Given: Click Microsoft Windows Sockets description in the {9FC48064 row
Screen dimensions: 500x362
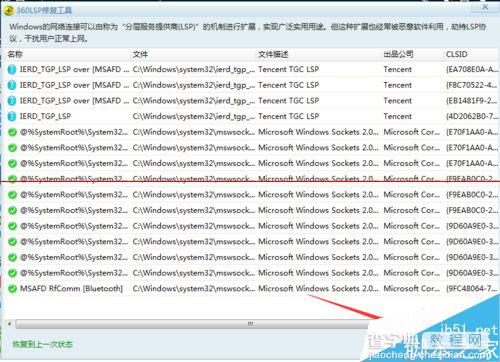Looking at the screenshot, I should point(318,289).
